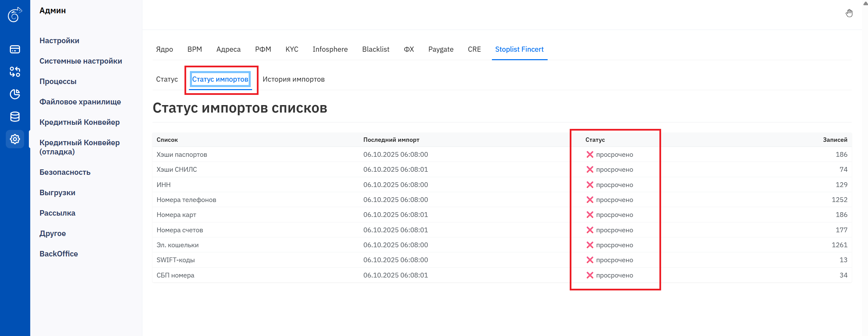This screenshot has width=868, height=336.
Task: Click scrollbar up arrow at top right
Action: pos(865,3)
